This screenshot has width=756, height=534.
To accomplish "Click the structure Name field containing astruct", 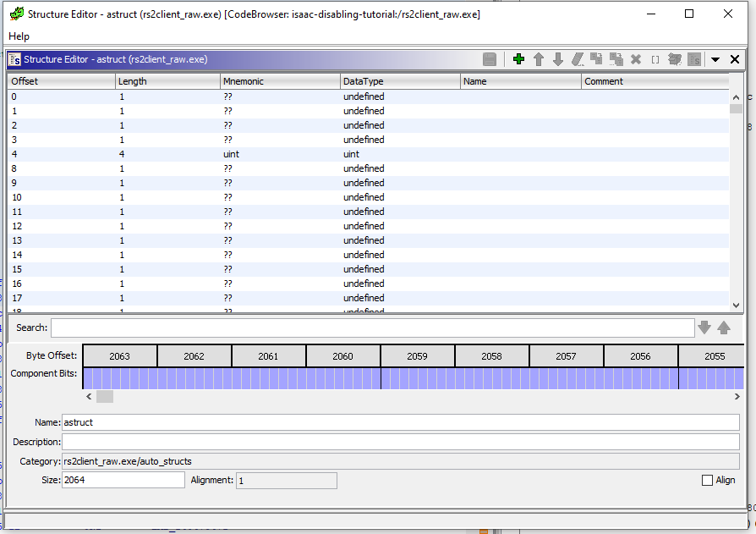I will click(x=401, y=422).
